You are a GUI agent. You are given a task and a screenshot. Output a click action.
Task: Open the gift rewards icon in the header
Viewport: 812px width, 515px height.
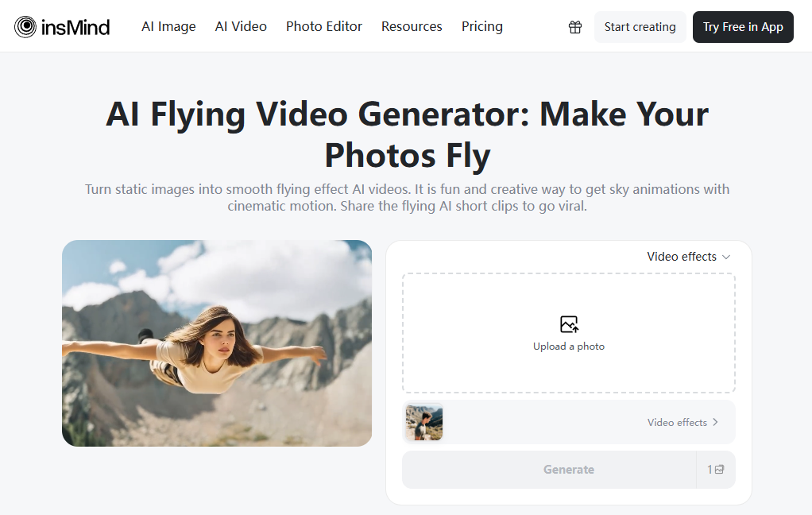click(575, 26)
